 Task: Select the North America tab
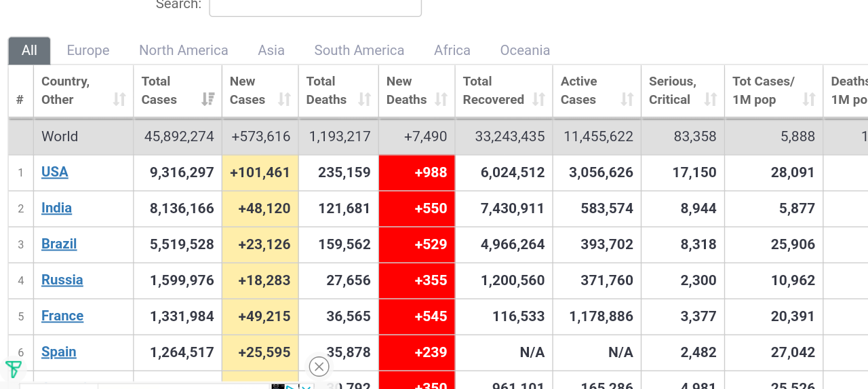point(183,50)
